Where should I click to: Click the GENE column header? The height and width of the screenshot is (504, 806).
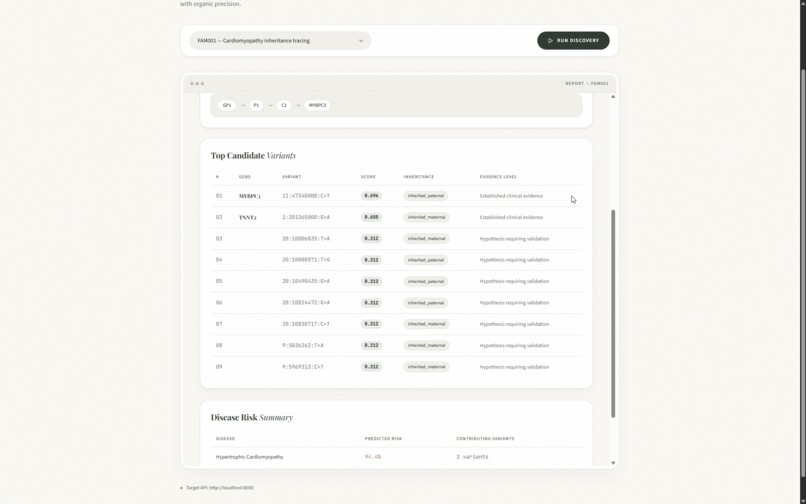click(x=245, y=177)
